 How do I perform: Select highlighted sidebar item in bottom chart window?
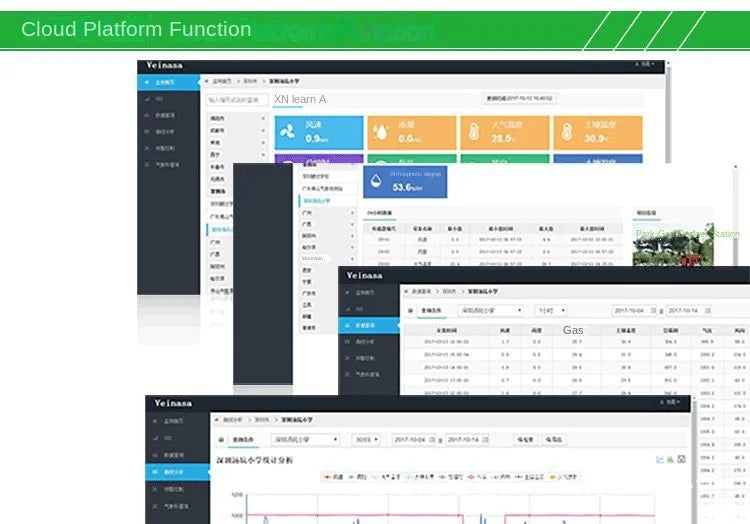177,472
